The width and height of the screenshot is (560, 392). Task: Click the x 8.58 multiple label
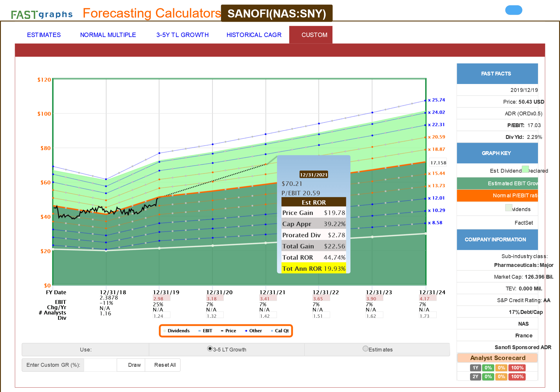pos(435,223)
